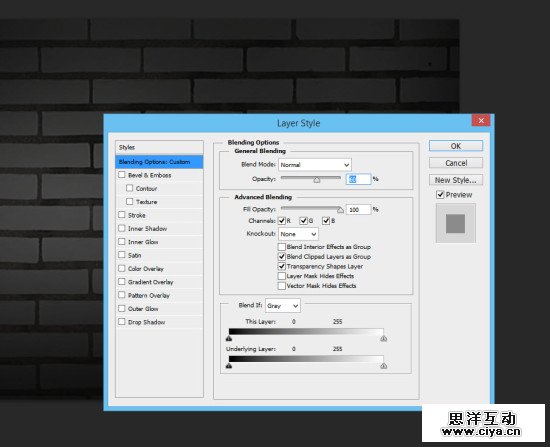Click the Underlying Layer white point triangle

[383, 366]
